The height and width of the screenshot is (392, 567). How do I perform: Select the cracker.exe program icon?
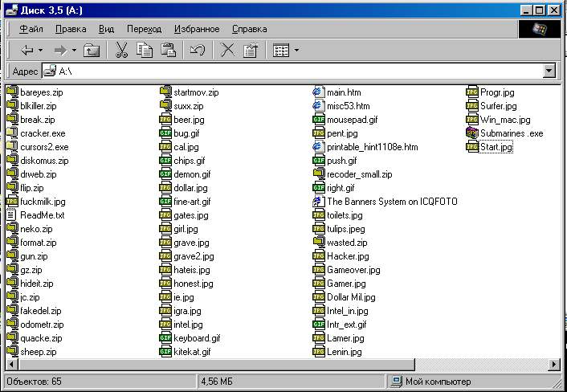[12, 133]
